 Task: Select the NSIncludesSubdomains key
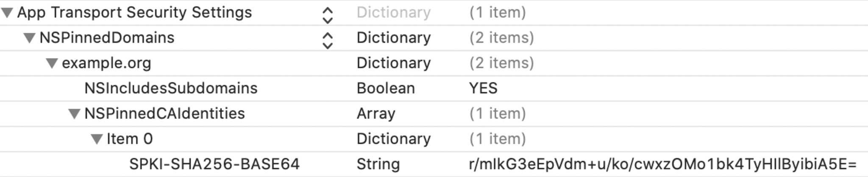click(x=171, y=88)
